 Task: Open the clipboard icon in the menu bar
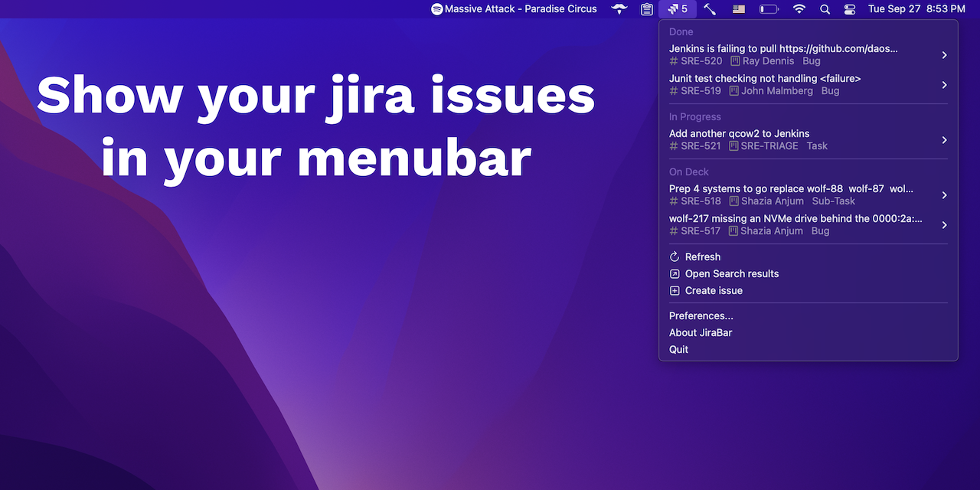pyautogui.click(x=647, y=8)
